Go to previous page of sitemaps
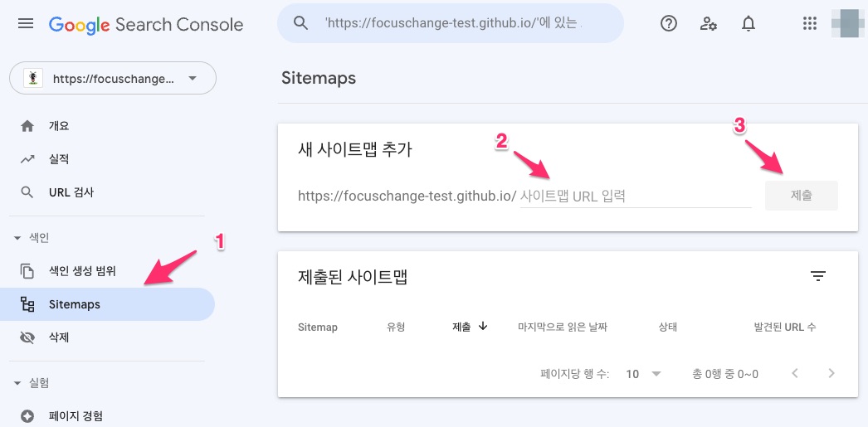 (x=795, y=373)
